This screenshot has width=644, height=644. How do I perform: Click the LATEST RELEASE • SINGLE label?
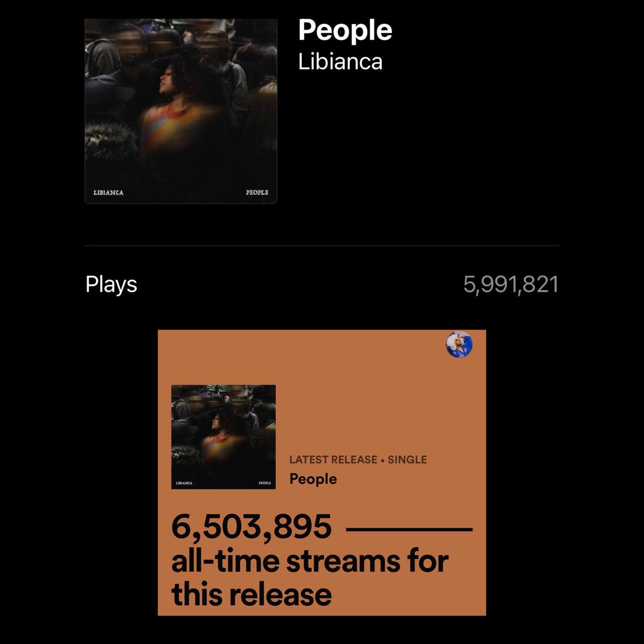click(x=358, y=459)
